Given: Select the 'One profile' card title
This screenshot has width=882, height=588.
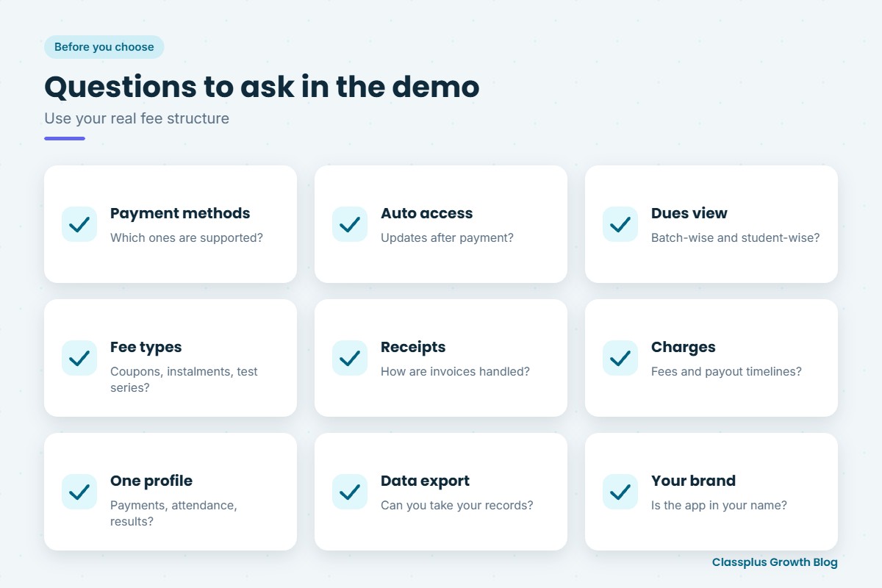Looking at the screenshot, I should point(151,481).
